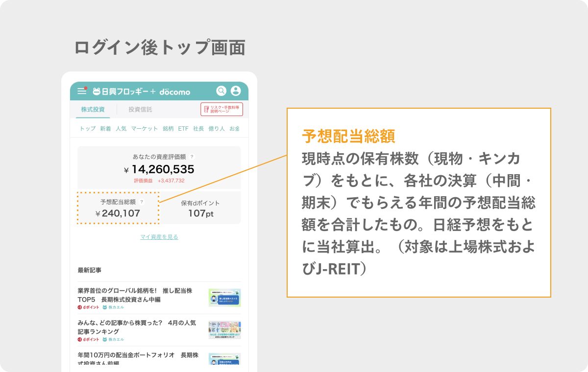Screen dimensions: 588x372
Task: Click 株カエル frog tag on second article
Action: pos(113,339)
